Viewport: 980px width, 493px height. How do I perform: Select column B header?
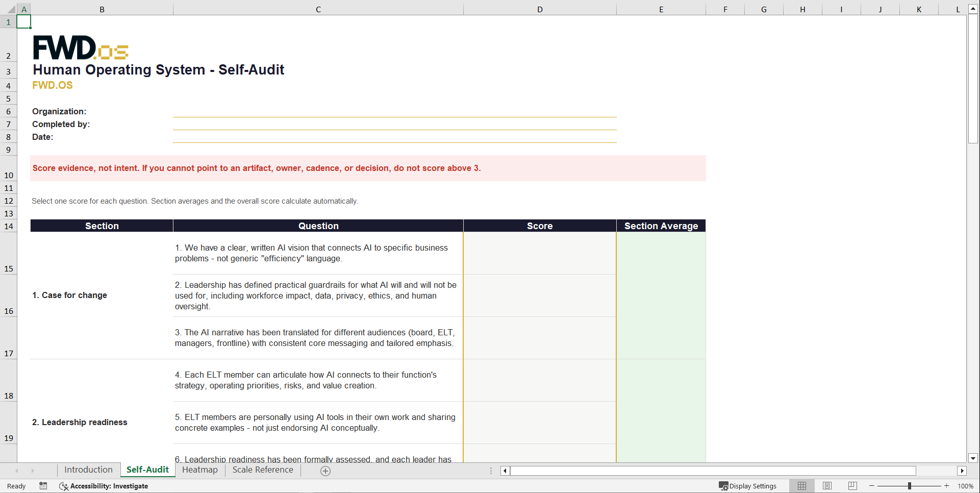(102, 9)
